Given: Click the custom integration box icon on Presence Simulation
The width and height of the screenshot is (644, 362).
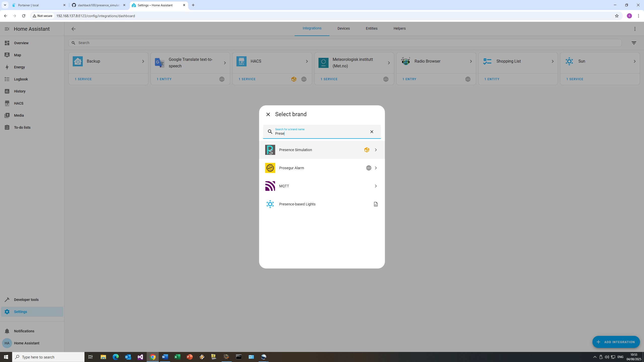Looking at the screenshot, I should (367, 150).
